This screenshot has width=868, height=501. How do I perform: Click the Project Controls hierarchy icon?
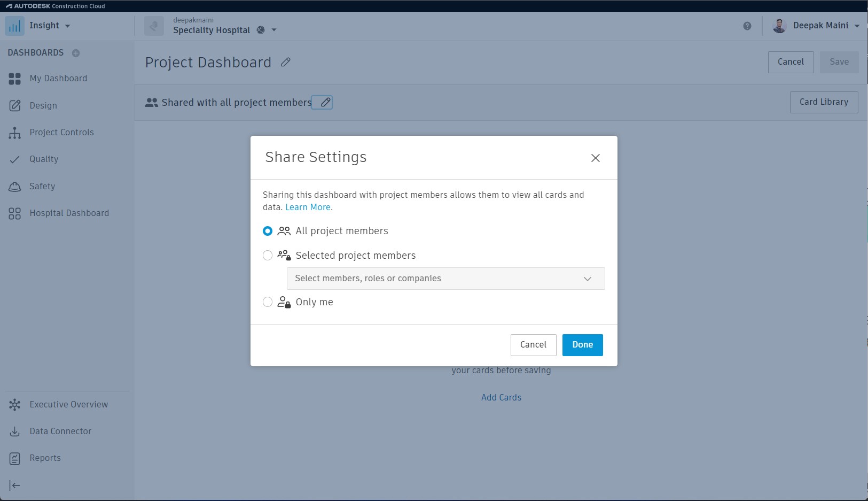[x=15, y=133]
